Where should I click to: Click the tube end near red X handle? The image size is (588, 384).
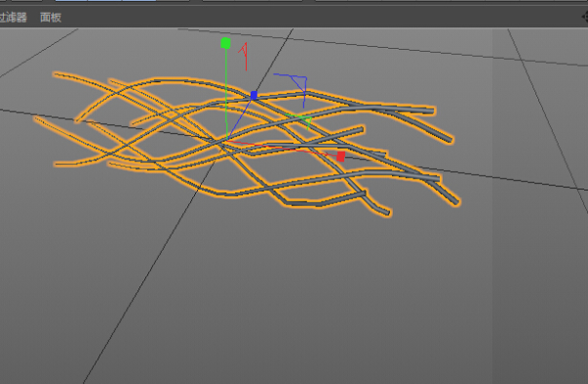[x=382, y=154]
